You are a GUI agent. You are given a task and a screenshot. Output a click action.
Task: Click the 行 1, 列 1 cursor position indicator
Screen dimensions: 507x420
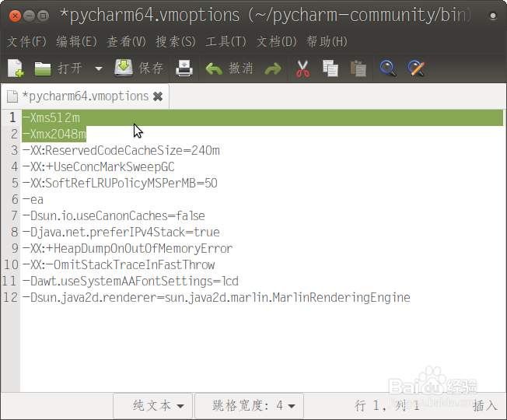point(386,405)
